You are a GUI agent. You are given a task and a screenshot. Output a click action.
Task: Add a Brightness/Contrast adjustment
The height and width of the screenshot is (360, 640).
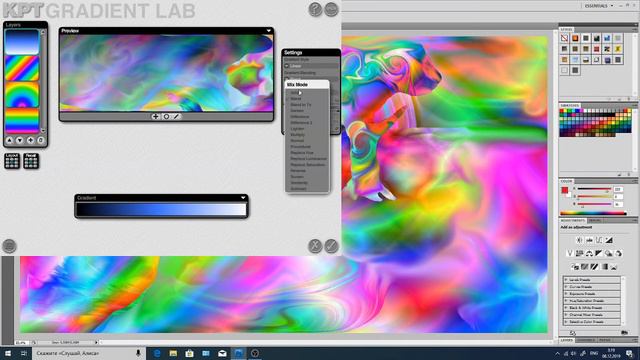pyautogui.click(x=579, y=240)
